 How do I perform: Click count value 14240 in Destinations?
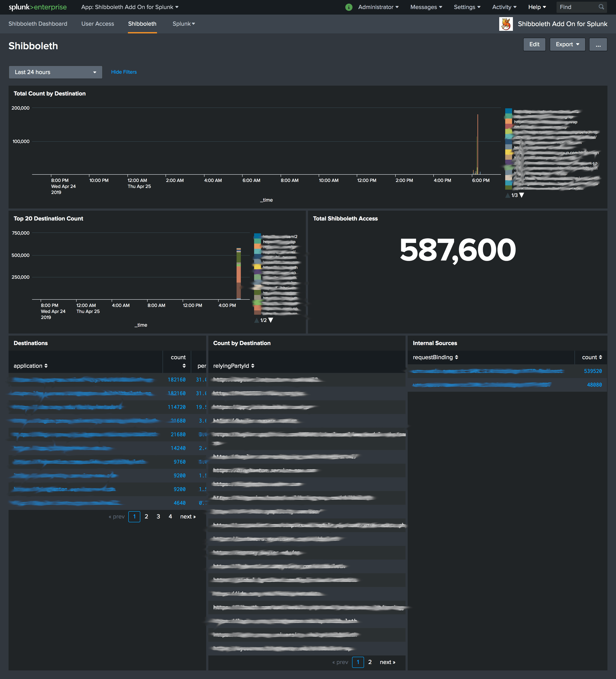point(178,448)
